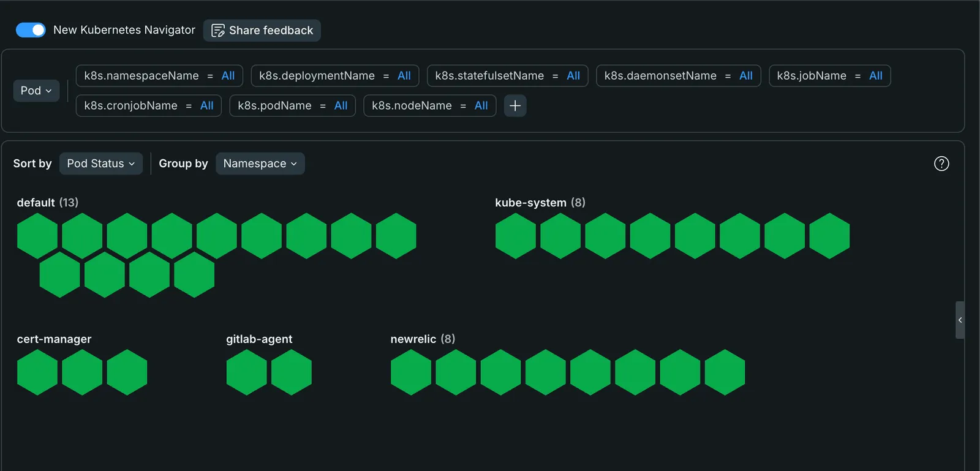
Task: Open the help question mark icon
Action: [941, 164]
